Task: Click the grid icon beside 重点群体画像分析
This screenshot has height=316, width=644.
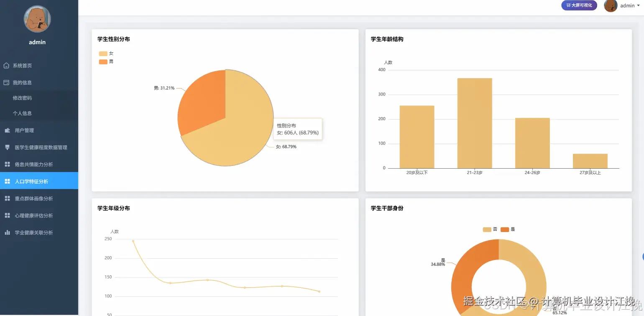Action: click(7, 198)
